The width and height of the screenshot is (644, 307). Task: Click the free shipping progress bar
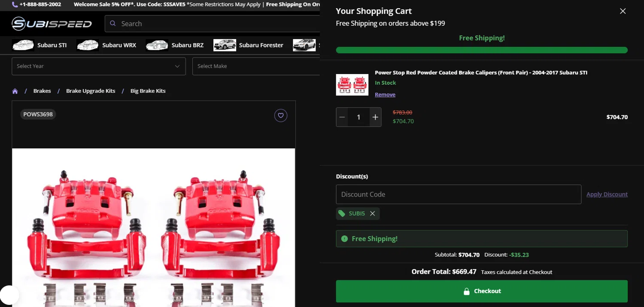[482, 50]
